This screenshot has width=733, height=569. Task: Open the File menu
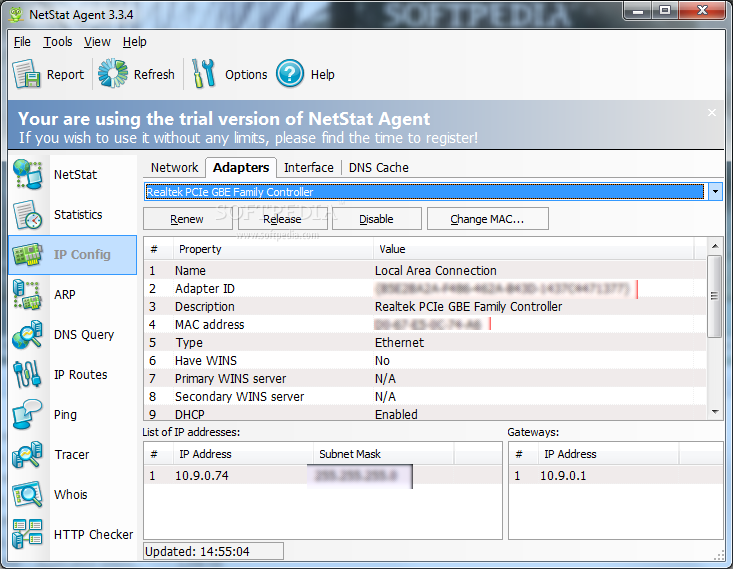click(x=22, y=42)
